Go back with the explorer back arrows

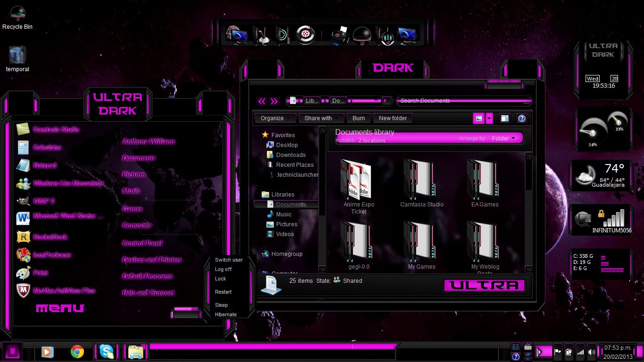pos(262,101)
